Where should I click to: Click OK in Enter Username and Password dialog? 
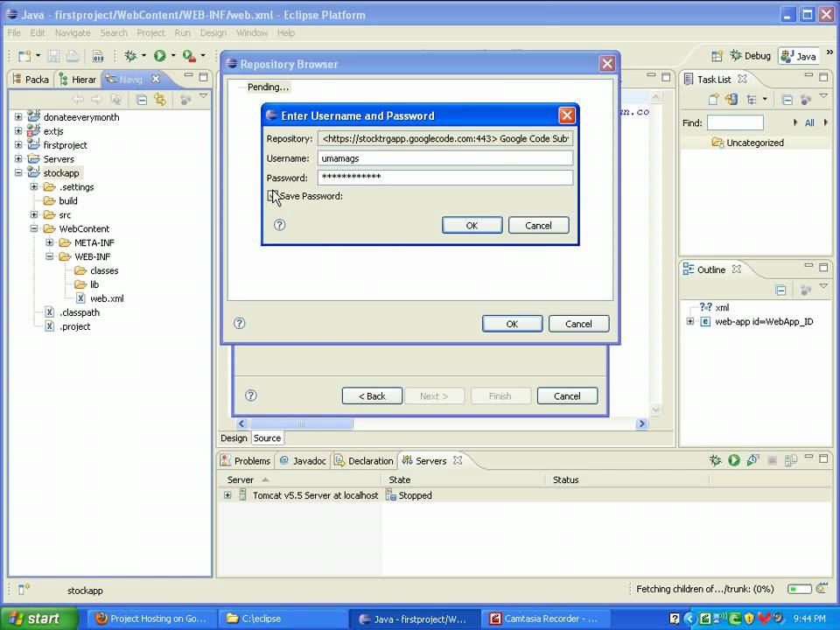tap(472, 226)
